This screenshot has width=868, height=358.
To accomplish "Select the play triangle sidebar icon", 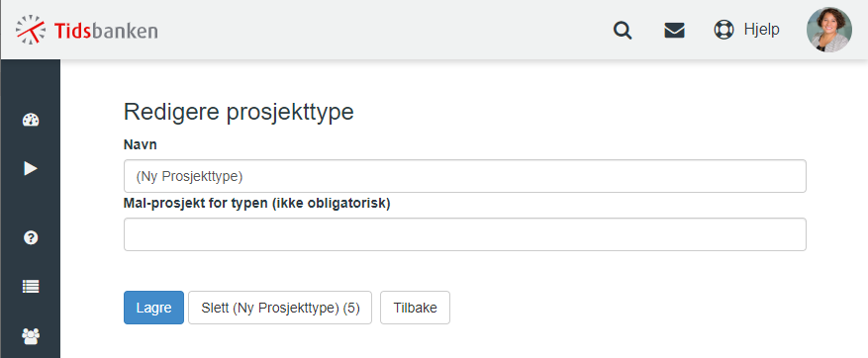I will 31,168.
